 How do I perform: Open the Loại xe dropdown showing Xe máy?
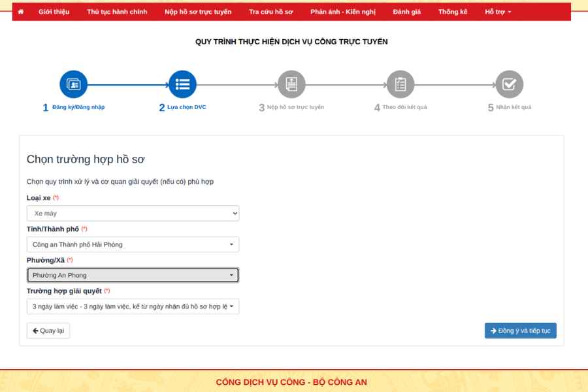pyautogui.click(x=133, y=214)
